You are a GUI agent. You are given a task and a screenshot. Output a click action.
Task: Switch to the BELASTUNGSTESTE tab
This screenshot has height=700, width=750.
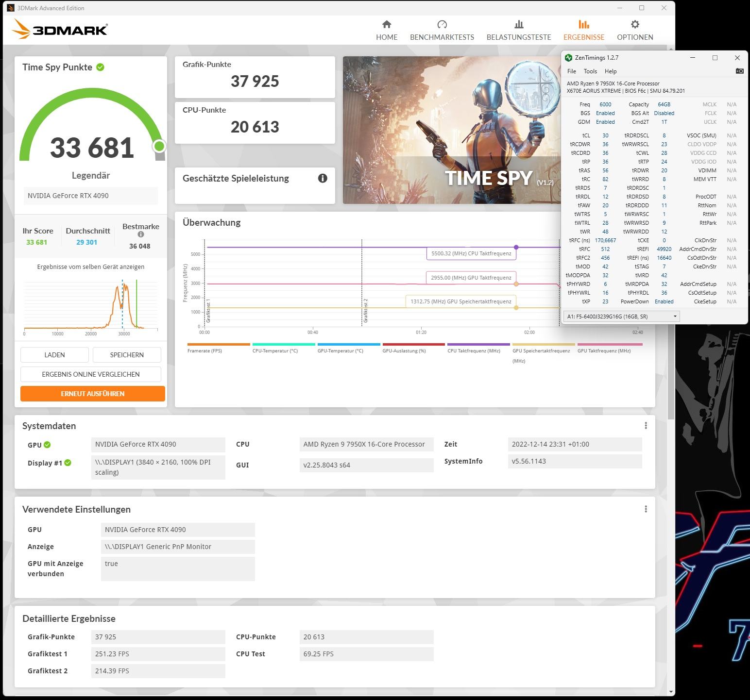pyautogui.click(x=519, y=31)
